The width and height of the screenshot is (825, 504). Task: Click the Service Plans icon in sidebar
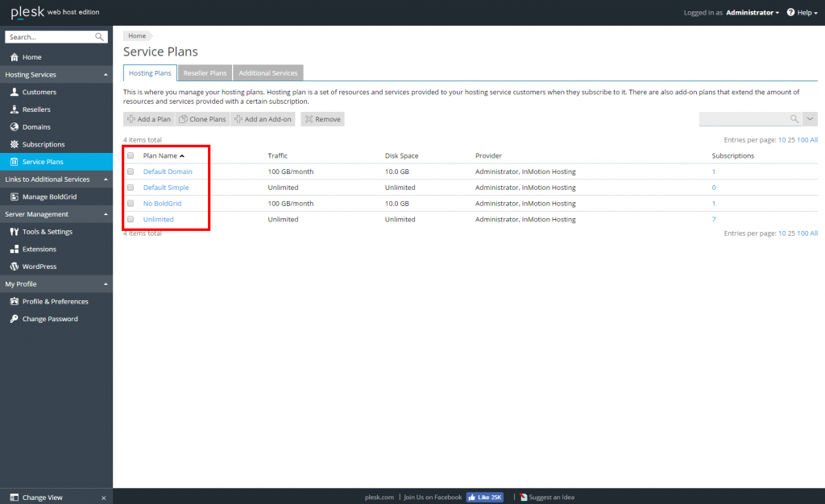(15, 161)
